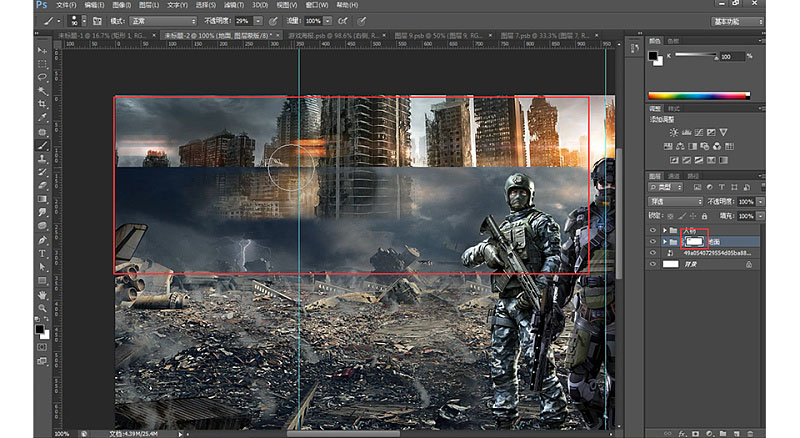The image size is (800, 438).
Task: Add a Curves adjustment
Action: (x=698, y=132)
